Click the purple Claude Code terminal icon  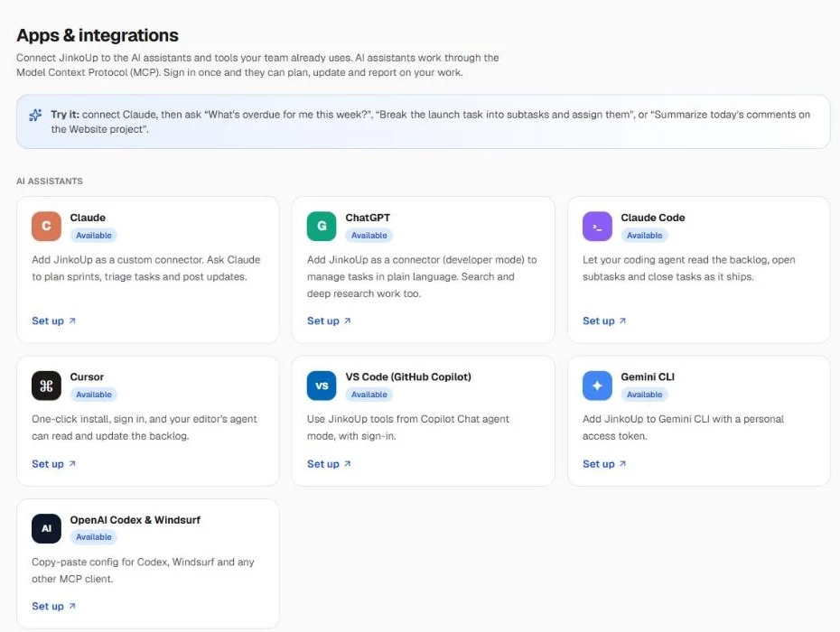(597, 226)
